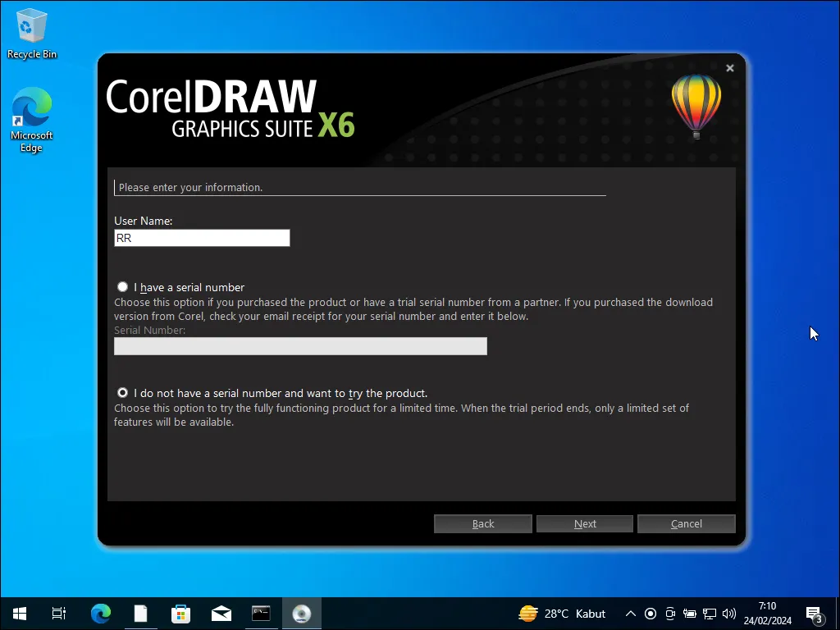This screenshot has height=630, width=840.
Task: Open Command Prompt from the taskbar
Action: (x=261, y=613)
